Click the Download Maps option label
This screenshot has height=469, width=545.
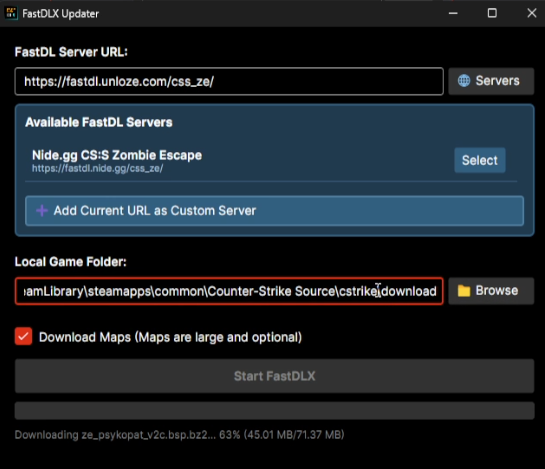coord(170,337)
